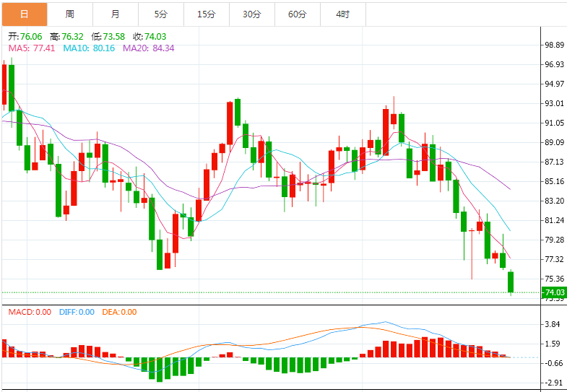The height and width of the screenshot is (392, 567).
Task: Click the 85.16 price axis label
Action: point(554,181)
